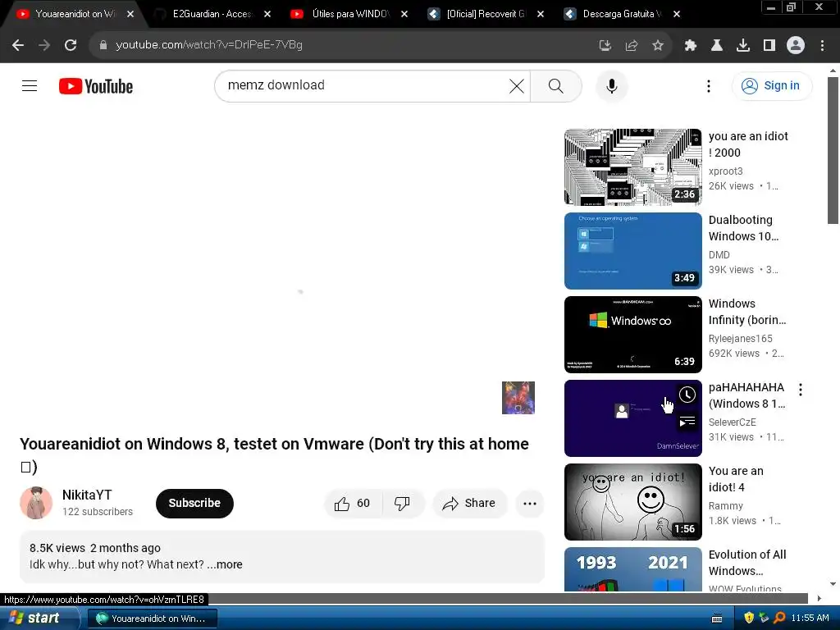Open the Rammy channel name
This screenshot has height=630, width=840.
(725, 506)
